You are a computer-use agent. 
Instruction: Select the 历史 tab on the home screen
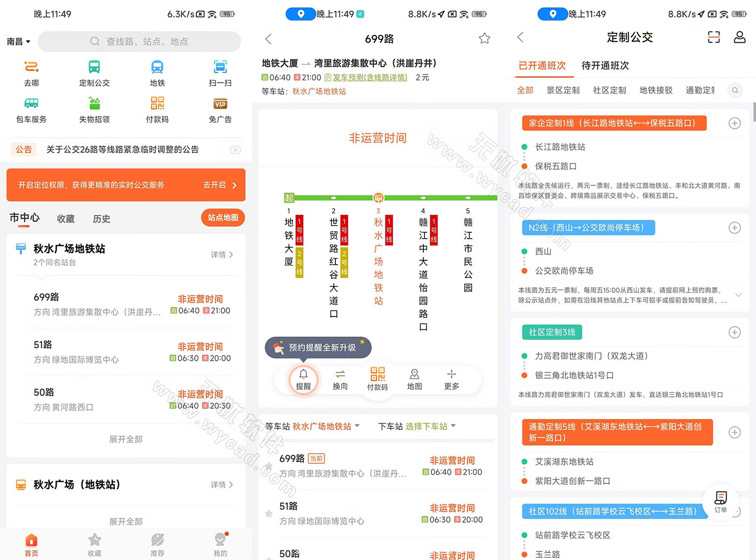[x=101, y=219]
